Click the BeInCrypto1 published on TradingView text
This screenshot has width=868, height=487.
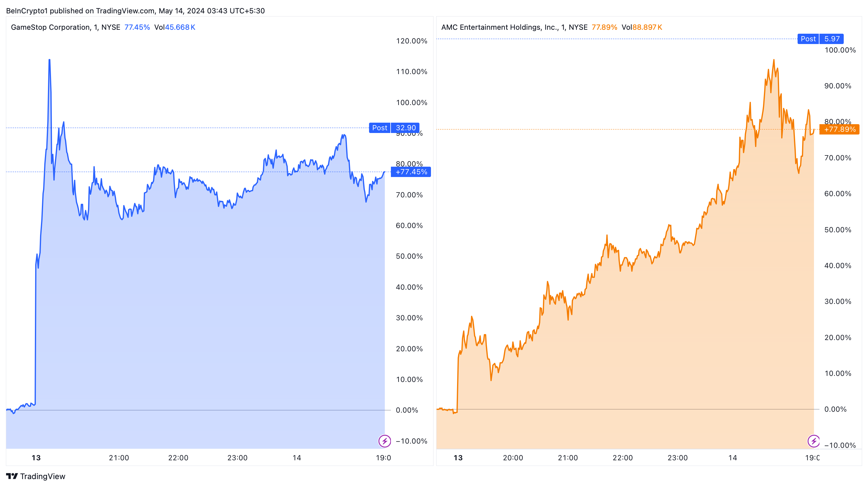(x=135, y=11)
